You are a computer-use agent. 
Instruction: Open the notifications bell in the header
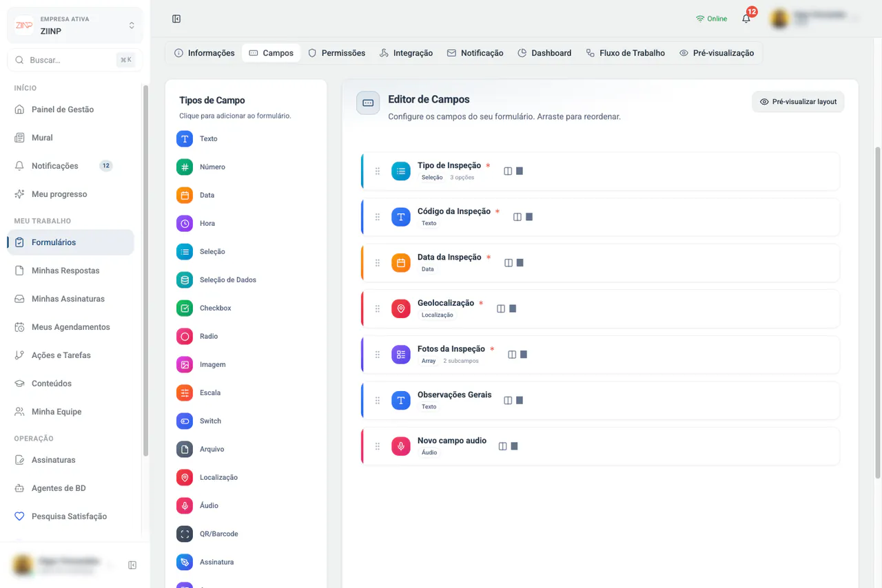(746, 19)
